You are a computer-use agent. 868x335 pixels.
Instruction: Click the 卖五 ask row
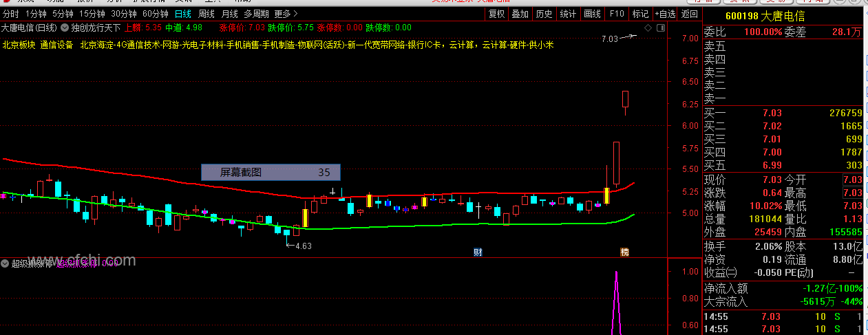tap(783, 46)
